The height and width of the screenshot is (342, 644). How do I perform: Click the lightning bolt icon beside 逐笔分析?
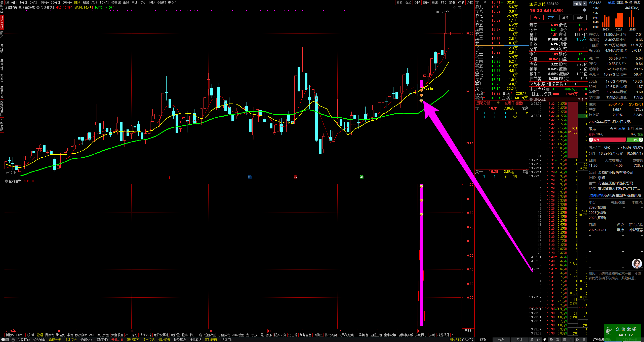point(498,103)
